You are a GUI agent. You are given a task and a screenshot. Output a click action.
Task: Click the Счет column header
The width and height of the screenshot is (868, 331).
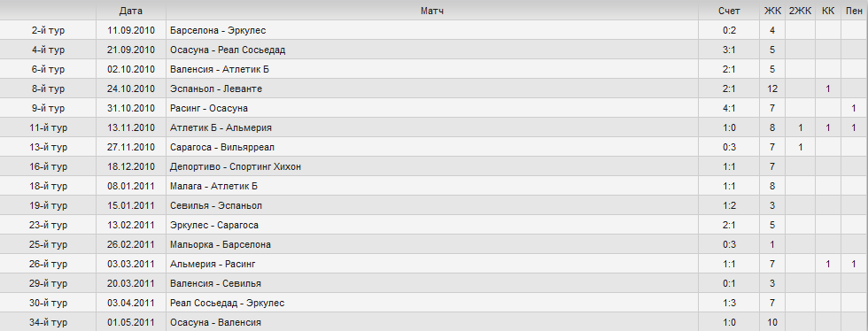pos(729,12)
